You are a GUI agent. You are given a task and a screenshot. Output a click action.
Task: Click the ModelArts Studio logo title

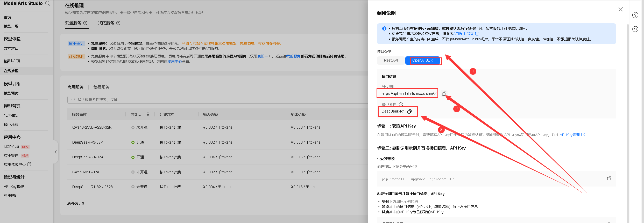tap(23, 3)
